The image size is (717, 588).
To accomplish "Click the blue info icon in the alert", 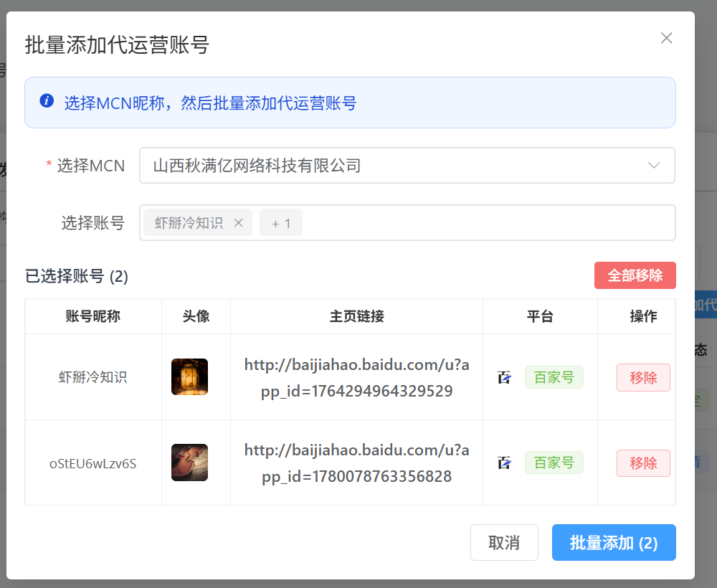I will point(47,101).
